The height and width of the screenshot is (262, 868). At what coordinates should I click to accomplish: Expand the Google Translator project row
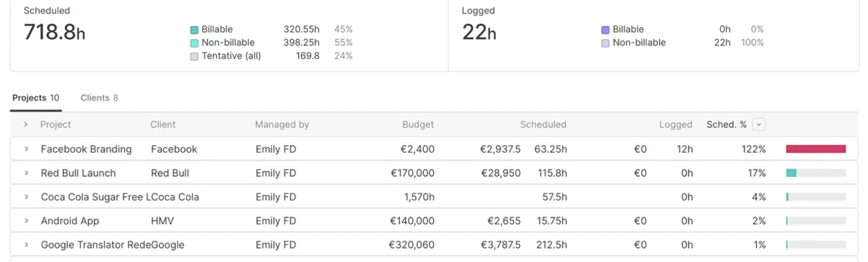pyautogui.click(x=26, y=245)
